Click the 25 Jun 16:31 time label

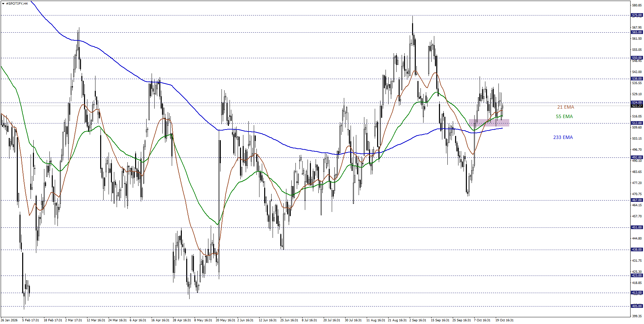(x=289, y=320)
